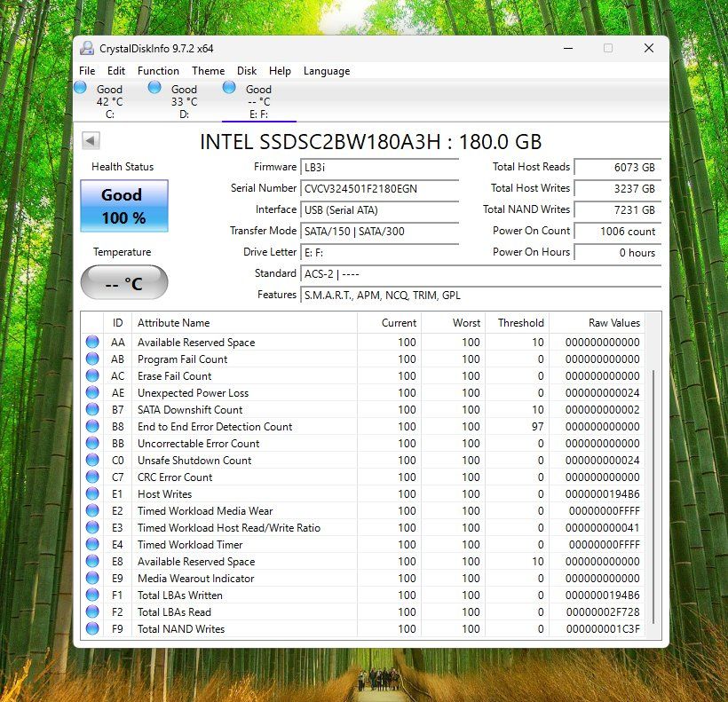The height and width of the screenshot is (702, 728).
Task: Select raw value 000000001C3F
Action: [x=603, y=628]
